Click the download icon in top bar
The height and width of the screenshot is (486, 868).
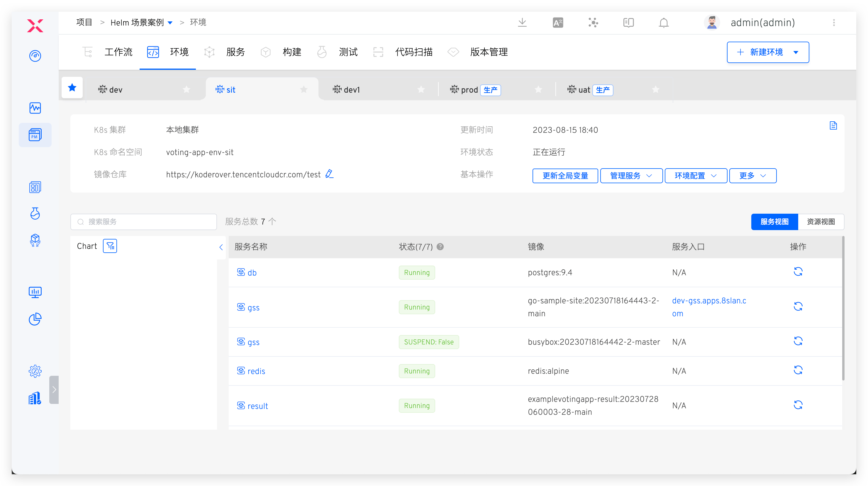click(x=522, y=23)
